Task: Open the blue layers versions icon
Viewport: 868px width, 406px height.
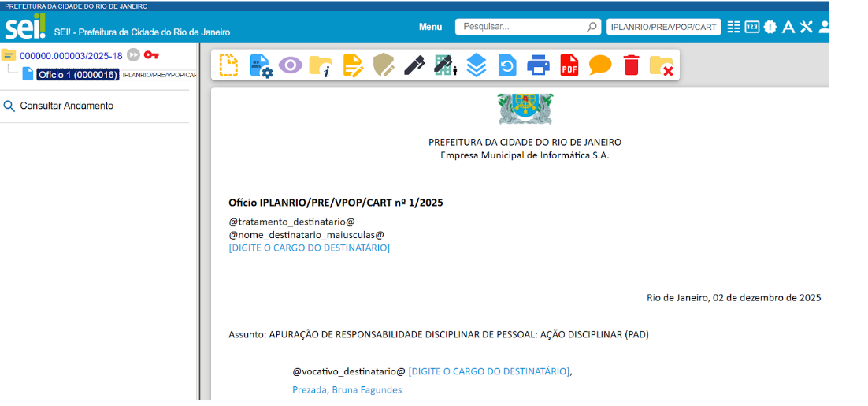Action: point(477,65)
